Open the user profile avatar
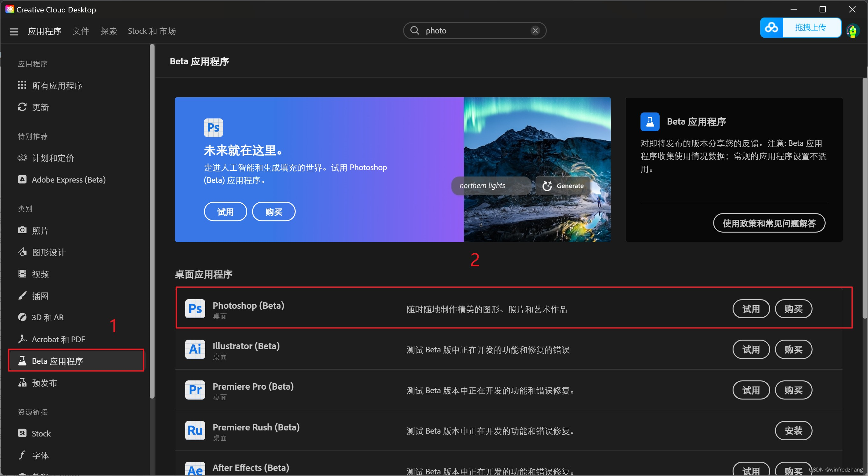Viewport: 868px width, 476px height. 852,31
